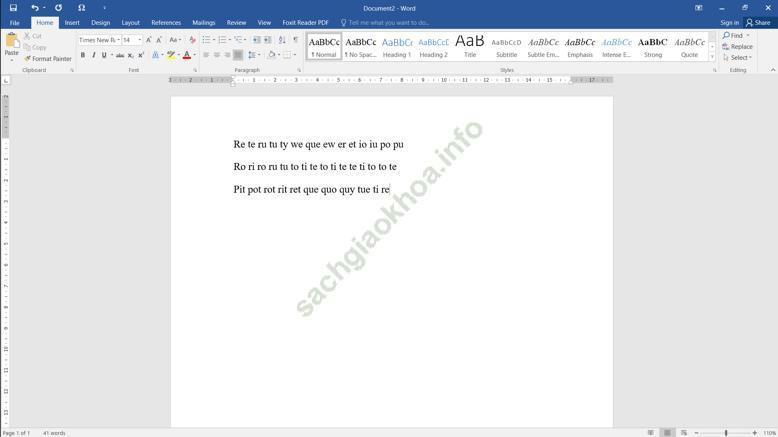Apply the Title style
778x437 pixels.
470,47
